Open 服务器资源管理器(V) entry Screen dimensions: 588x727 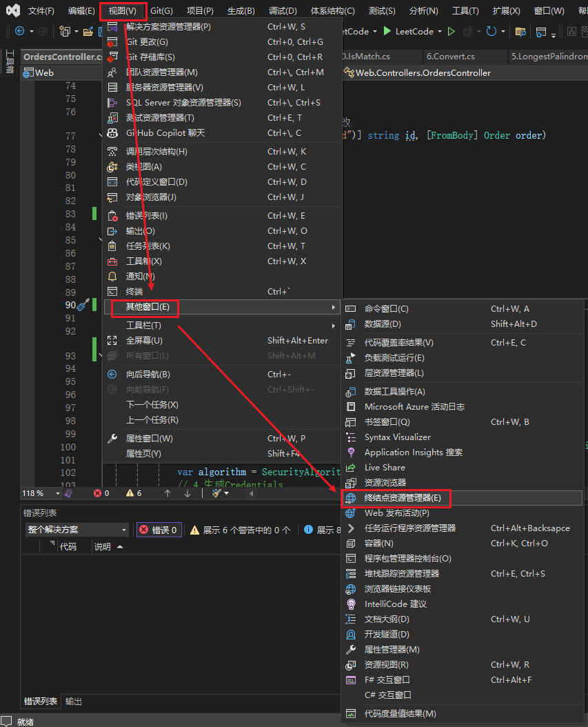tap(222, 88)
